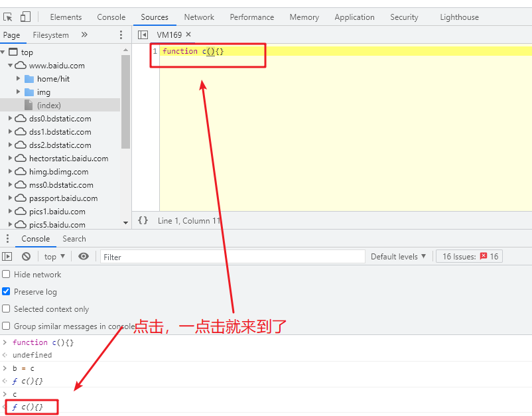
Task: Collapse the www.baidu.com tree node
Action: 10,65
